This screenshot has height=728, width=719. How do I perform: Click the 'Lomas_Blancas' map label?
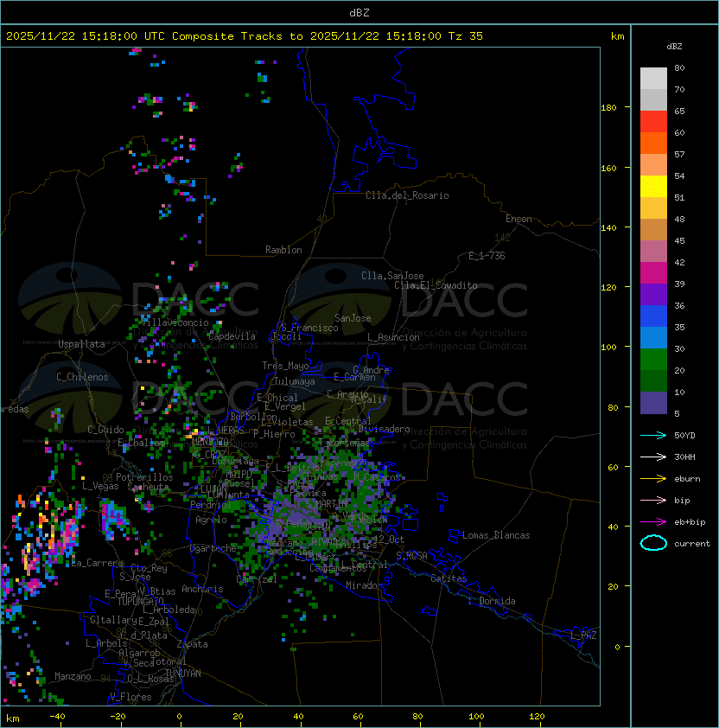496,535
